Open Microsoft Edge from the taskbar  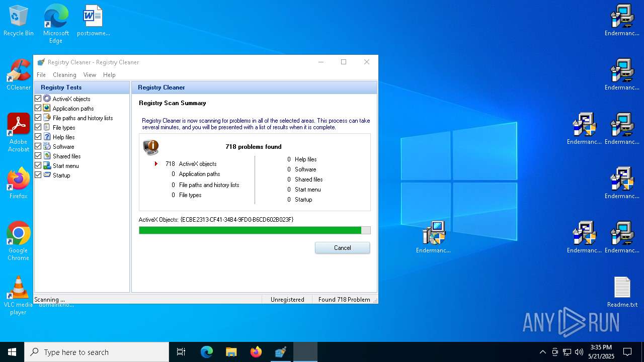[206, 352]
